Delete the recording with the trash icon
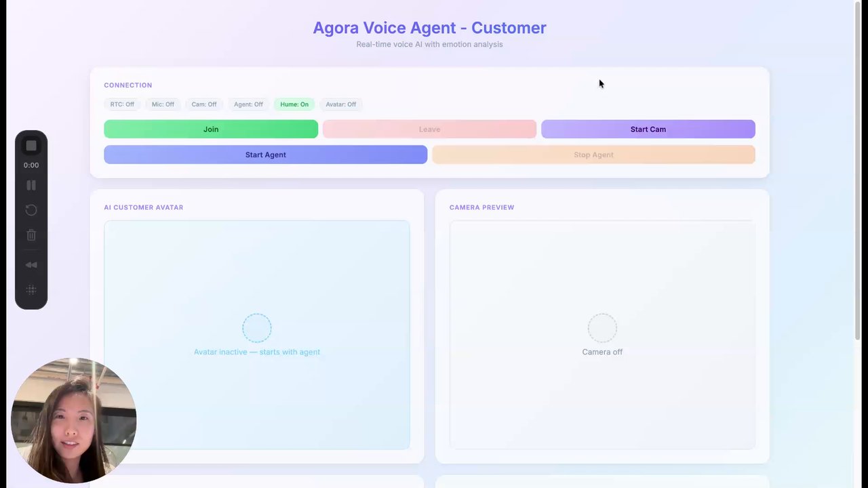The width and height of the screenshot is (868, 488). pos(31,235)
